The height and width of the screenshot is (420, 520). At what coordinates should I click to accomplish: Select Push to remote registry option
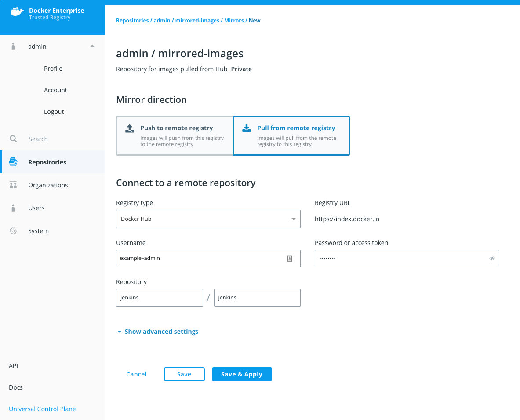[175, 136]
